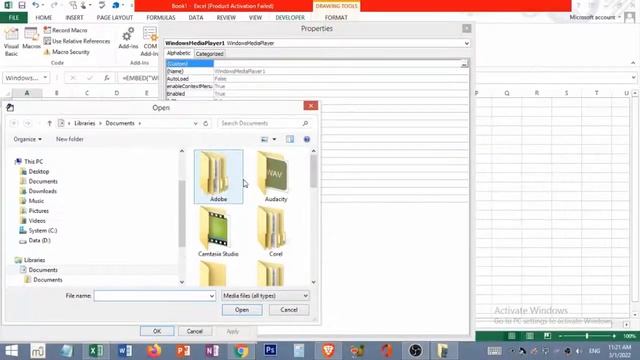
Task: Open the Macros list button
Action: (x=31, y=39)
